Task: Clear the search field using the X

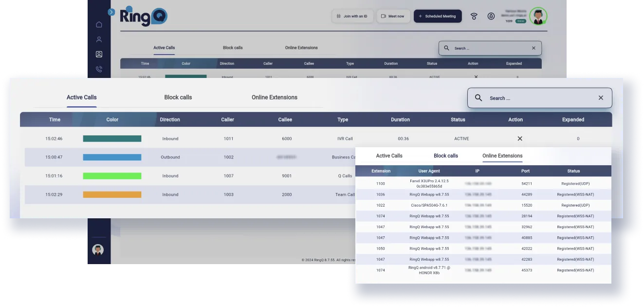Action: click(x=601, y=97)
